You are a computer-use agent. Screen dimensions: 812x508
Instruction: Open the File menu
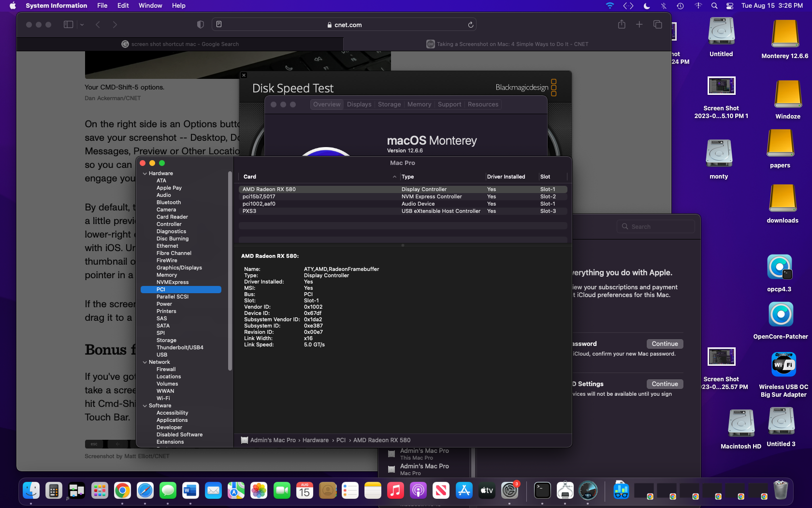[x=102, y=6]
